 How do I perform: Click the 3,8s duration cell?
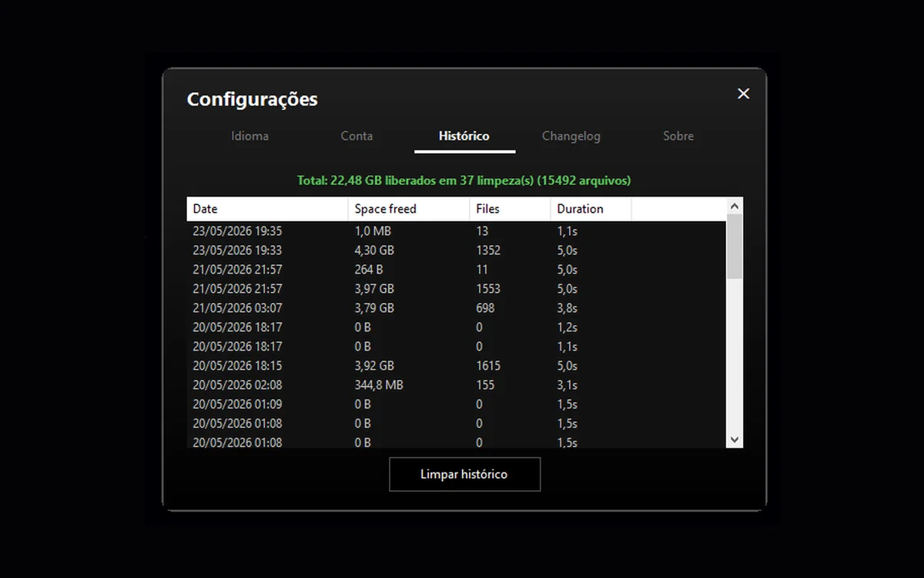[x=567, y=307]
